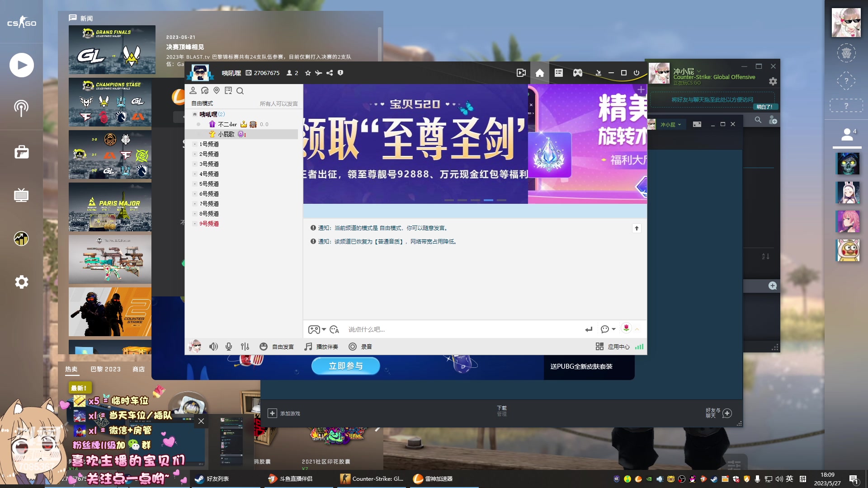Click the flower gift icon in chat
The width and height of the screenshot is (868, 488).
tap(626, 328)
